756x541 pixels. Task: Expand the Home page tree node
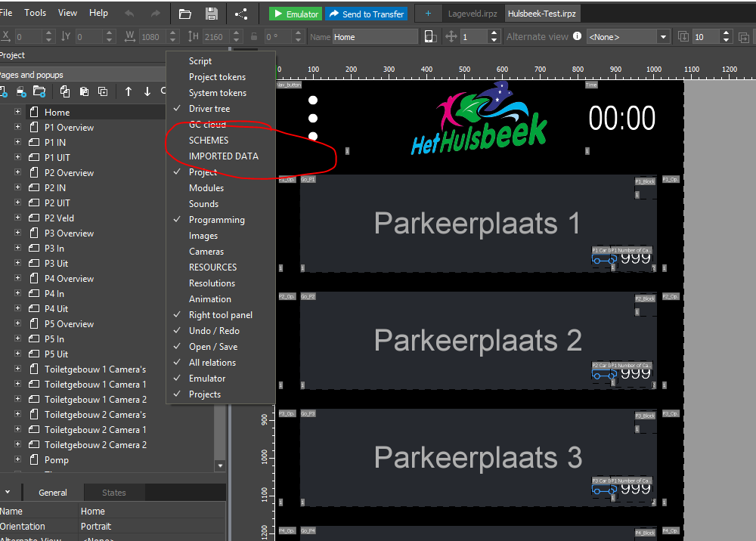point(18,112)
